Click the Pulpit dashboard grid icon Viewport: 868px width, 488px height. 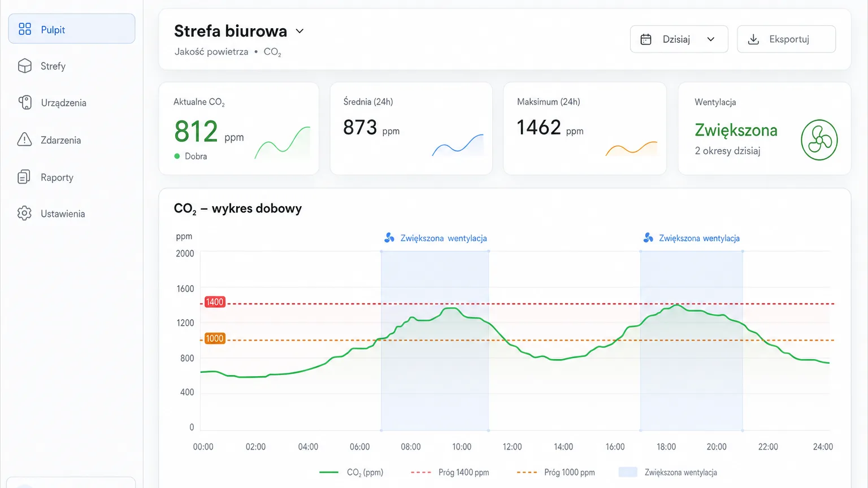point(25,29)
